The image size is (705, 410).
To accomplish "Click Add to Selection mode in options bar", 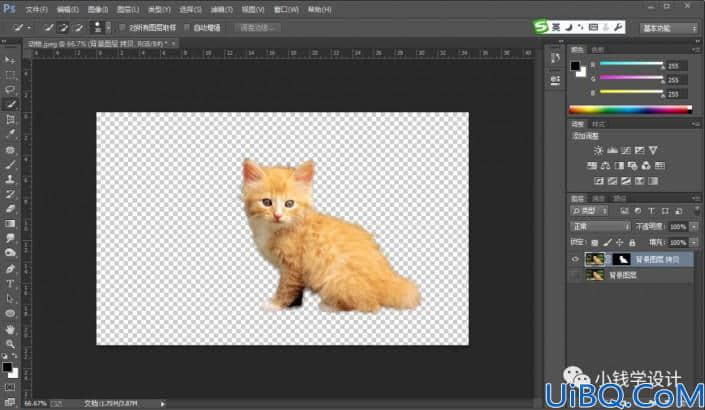I will coord(62,28).
